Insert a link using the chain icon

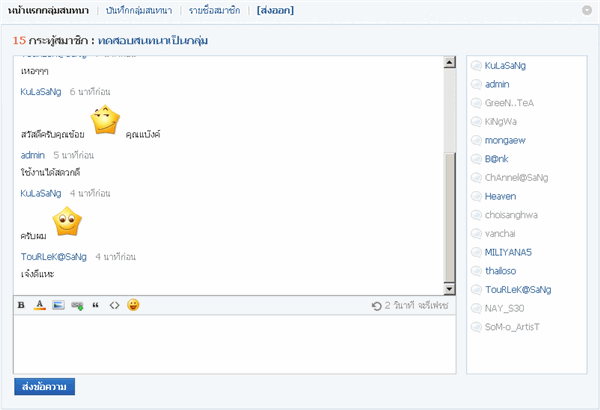(77, 305)
